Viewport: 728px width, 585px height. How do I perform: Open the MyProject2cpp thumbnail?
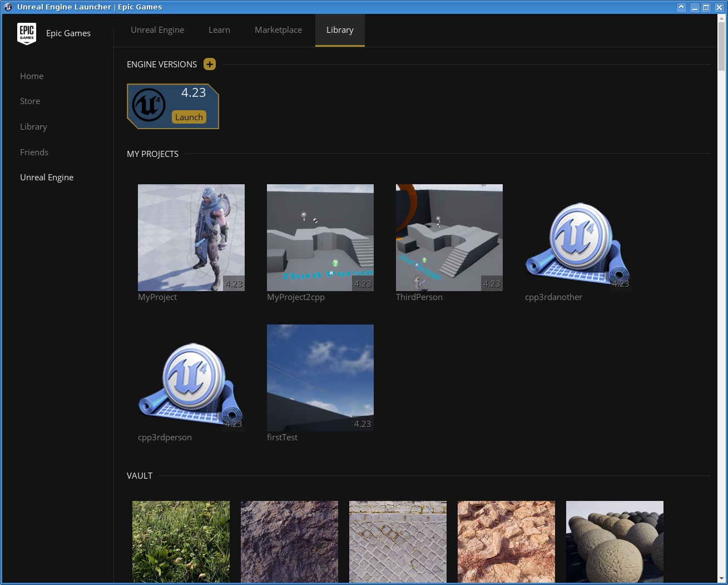(x=320, y=238)
